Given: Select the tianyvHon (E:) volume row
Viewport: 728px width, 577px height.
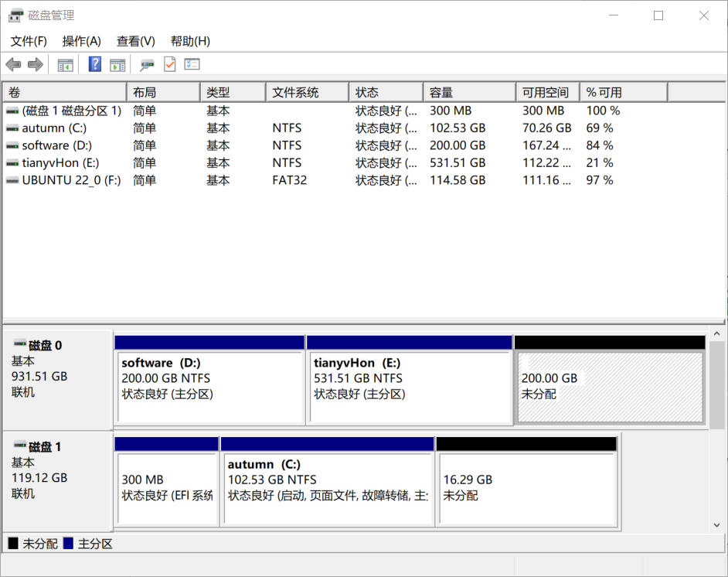Looking at the screenshot, I should pyautogui.click(x=363, y=163).
